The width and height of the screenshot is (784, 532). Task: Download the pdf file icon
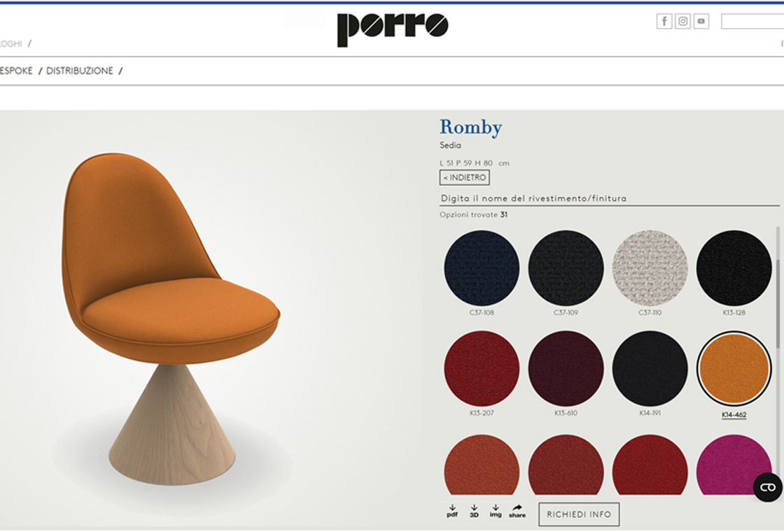pyautogui.click(x=452, y=511)
